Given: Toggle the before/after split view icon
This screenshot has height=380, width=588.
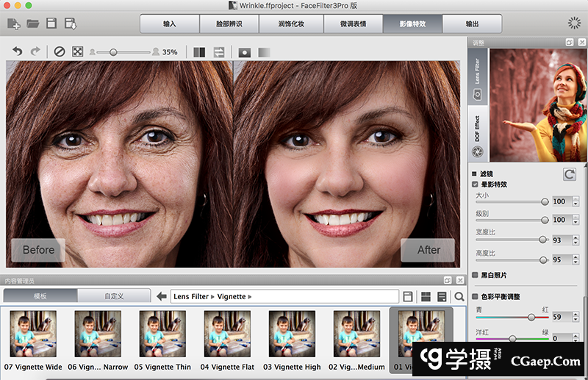Looking at the screenshot, I should [199, 52].
